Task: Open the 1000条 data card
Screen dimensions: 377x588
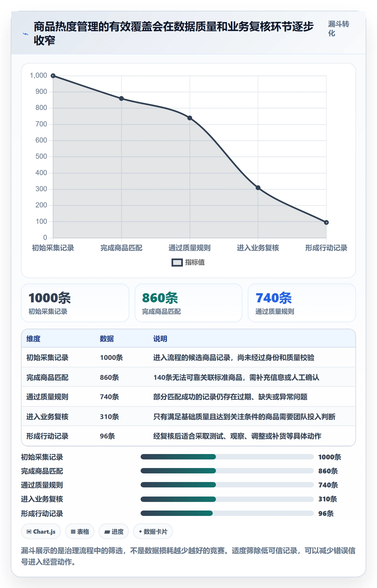Action: [75, 303]
